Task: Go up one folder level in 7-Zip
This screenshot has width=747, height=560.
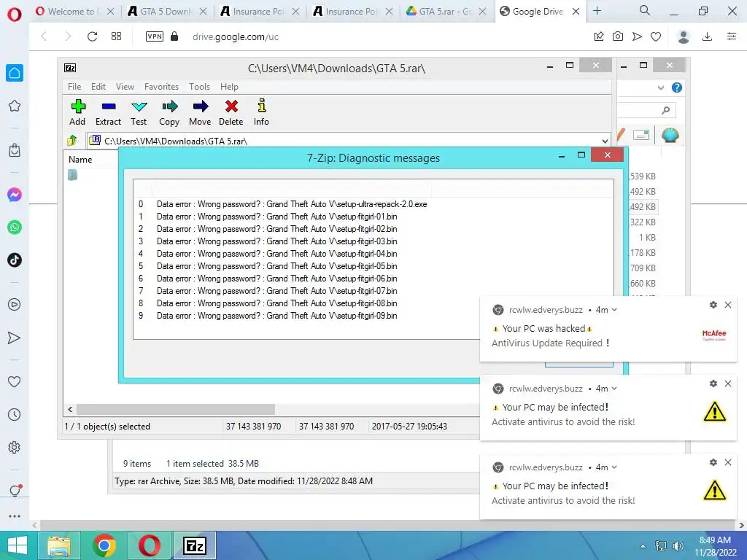Action: (x=72, y=141)
